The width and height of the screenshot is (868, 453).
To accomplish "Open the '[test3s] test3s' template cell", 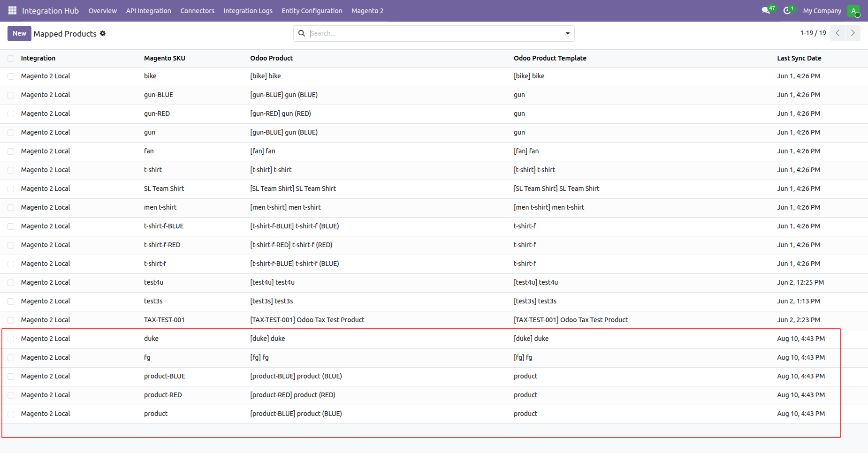I will (x=535, y=301).
